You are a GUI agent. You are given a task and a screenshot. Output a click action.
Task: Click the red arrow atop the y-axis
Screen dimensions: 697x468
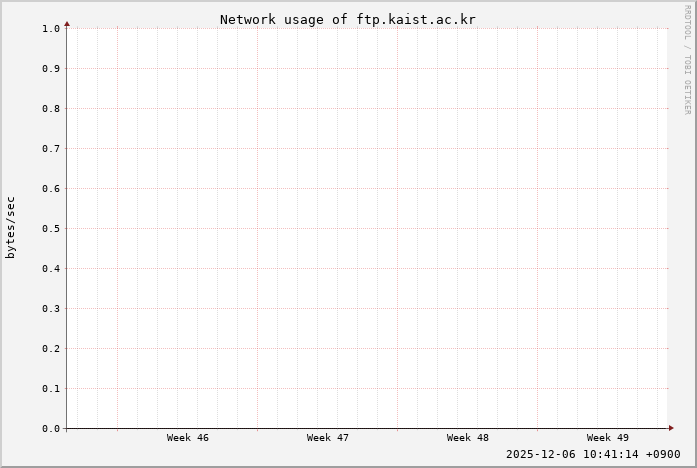pyautogui.click(x=67, y=22)
